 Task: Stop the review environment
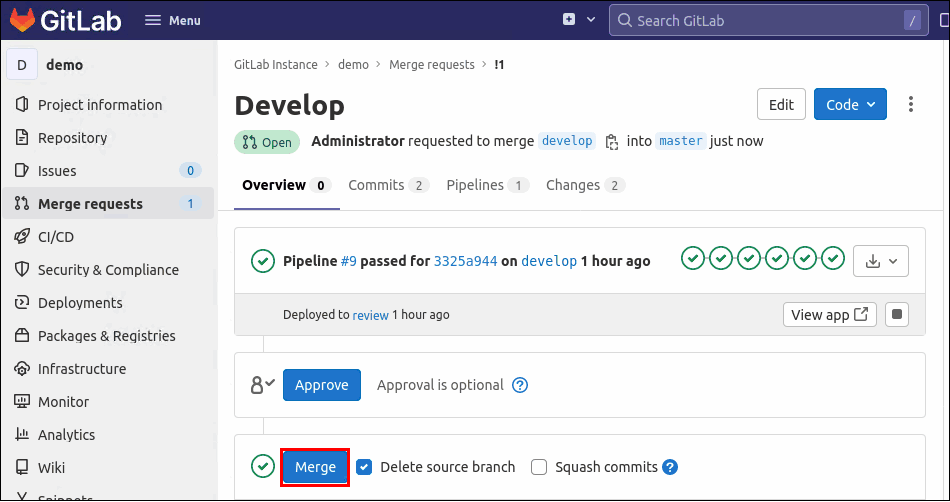pos(897,315)
